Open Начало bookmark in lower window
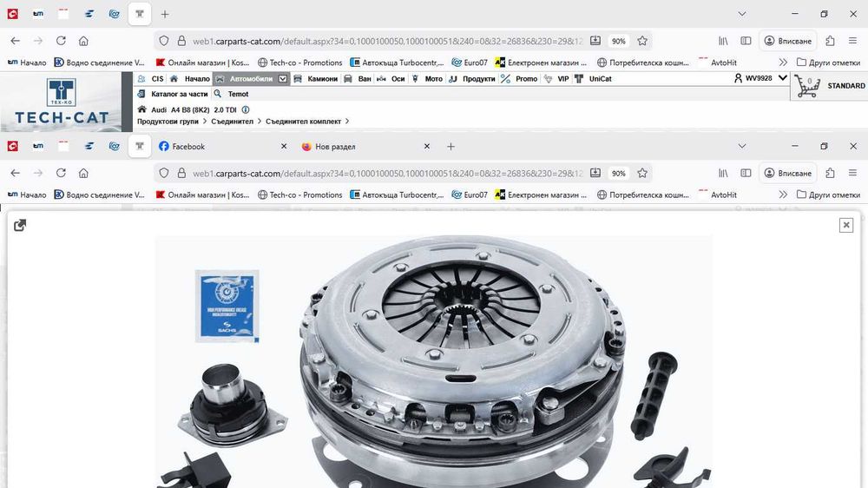Image resolution: width=868 pixels, height=488 pixels. click(x=27, y=195)
